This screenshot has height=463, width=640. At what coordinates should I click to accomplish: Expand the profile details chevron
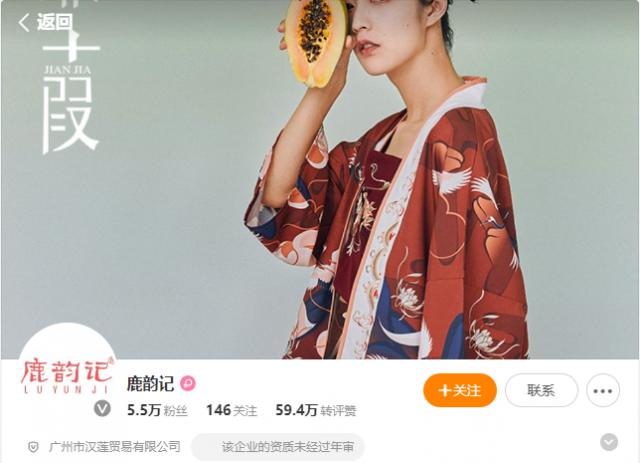(x=609, y=443)
